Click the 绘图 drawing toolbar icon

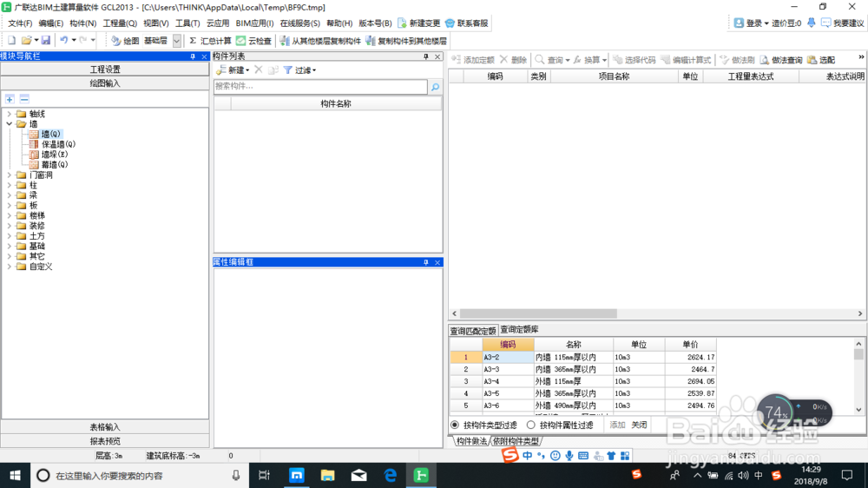tap(115, 41)
